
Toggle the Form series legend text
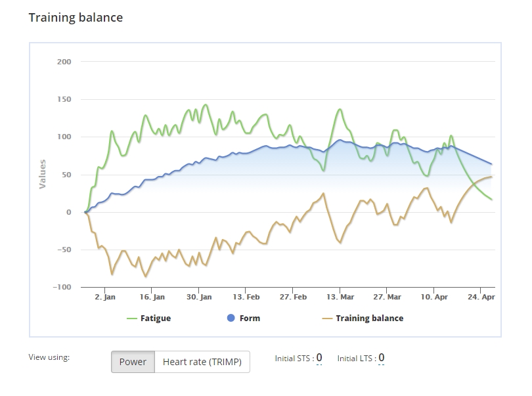click(x=250, y=319)
